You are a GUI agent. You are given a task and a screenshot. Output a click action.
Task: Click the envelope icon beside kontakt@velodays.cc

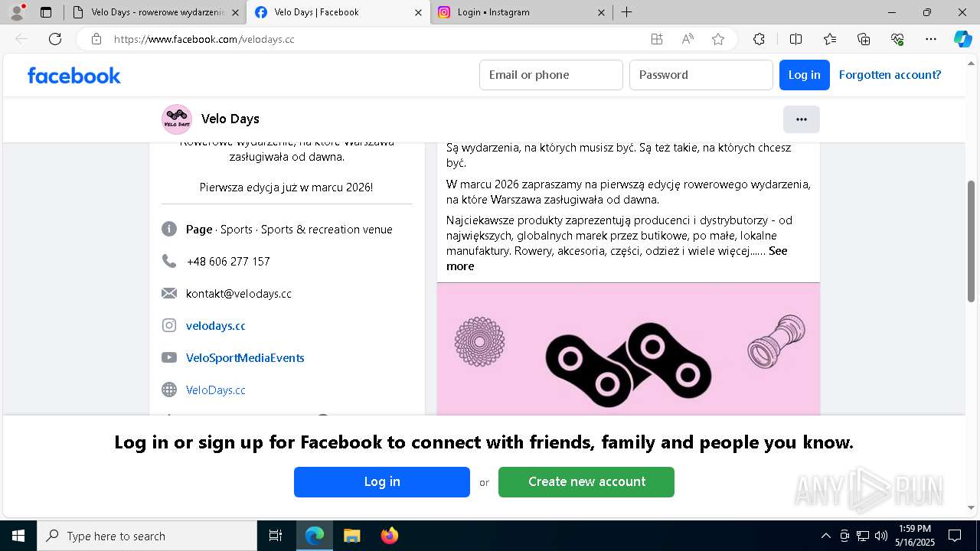pos(169,293)
